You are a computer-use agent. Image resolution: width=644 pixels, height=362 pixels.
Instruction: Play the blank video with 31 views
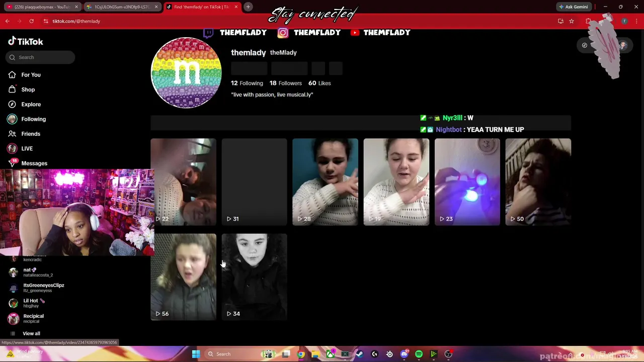coord(254,182)
